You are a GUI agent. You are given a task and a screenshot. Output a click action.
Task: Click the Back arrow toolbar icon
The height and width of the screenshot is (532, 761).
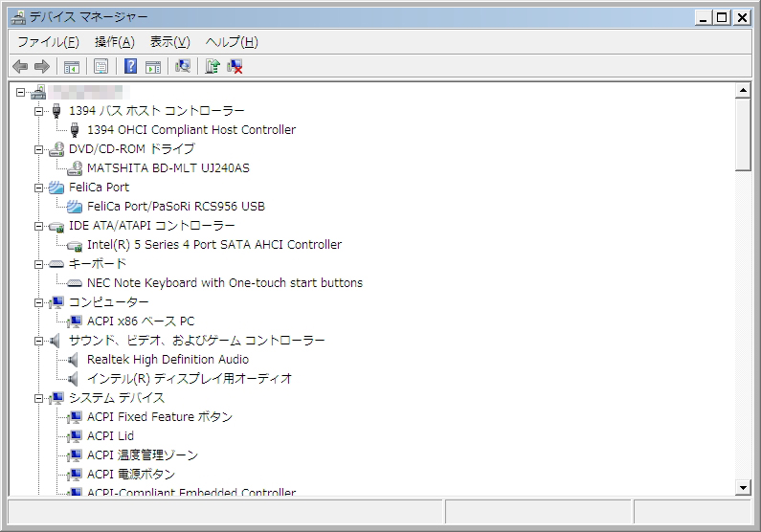pyautogui.click(x=20, y=66)
